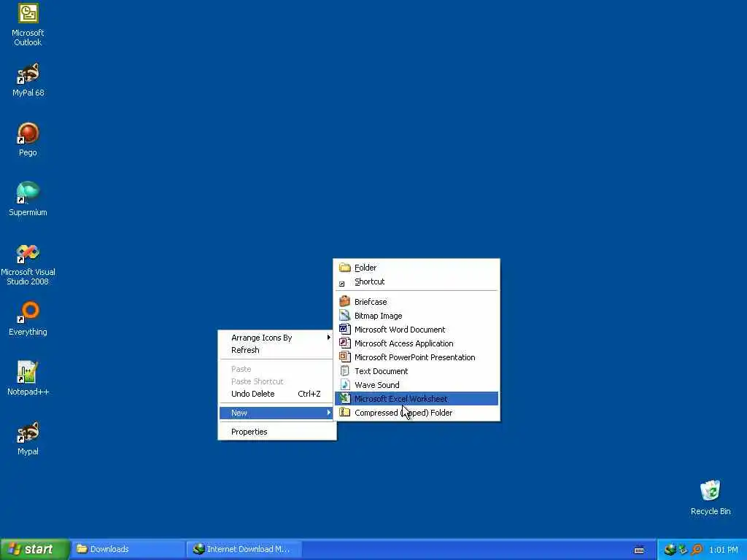This screenshot has height=560, width=747.
Task: Select the Everything search desktop shortcut
Action: (28, 319)
